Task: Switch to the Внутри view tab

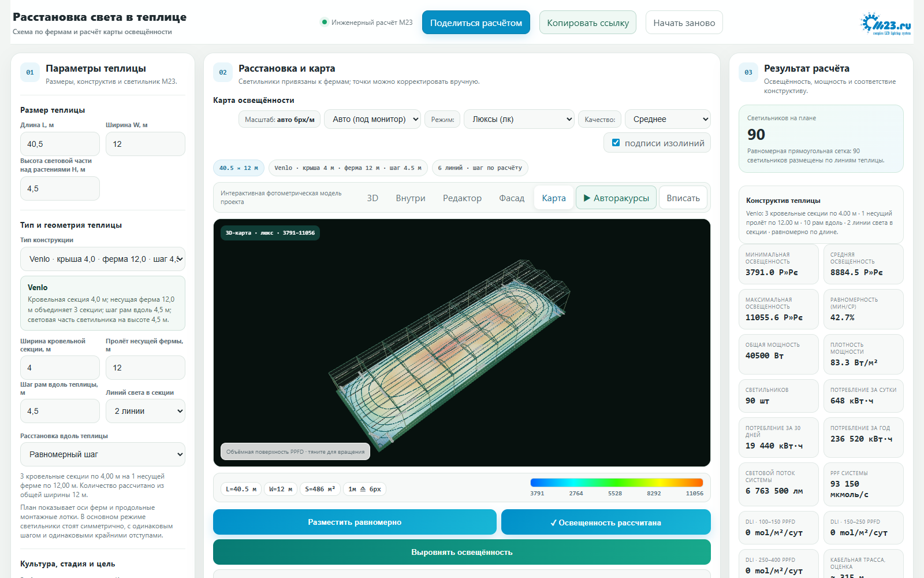Action: [411, 198]
